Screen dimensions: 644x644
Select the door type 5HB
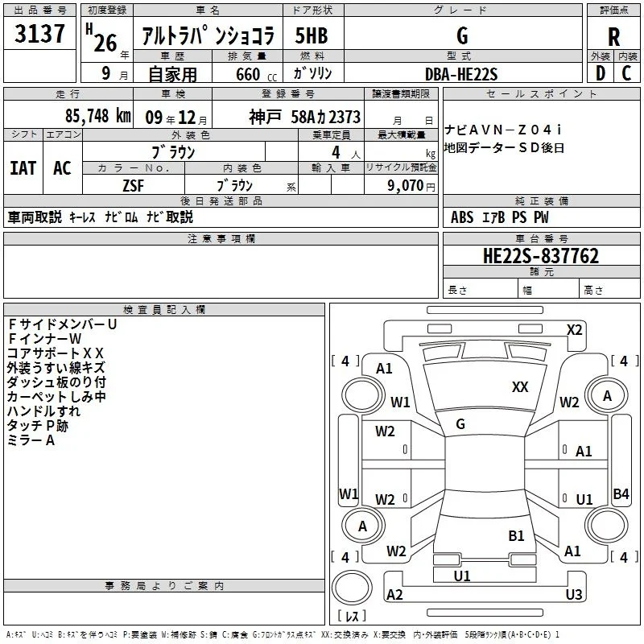point(312,35)
